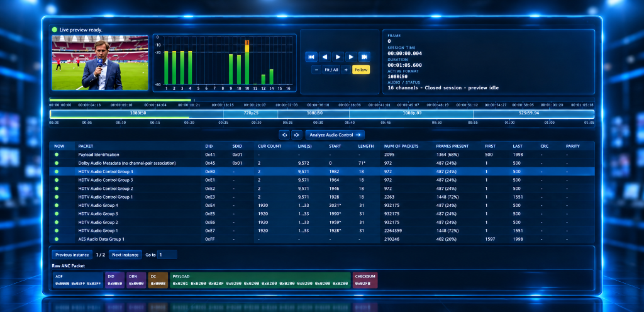Click the PARITY column header
This screenshot has width=644, height=312.
tap(572, 146)
